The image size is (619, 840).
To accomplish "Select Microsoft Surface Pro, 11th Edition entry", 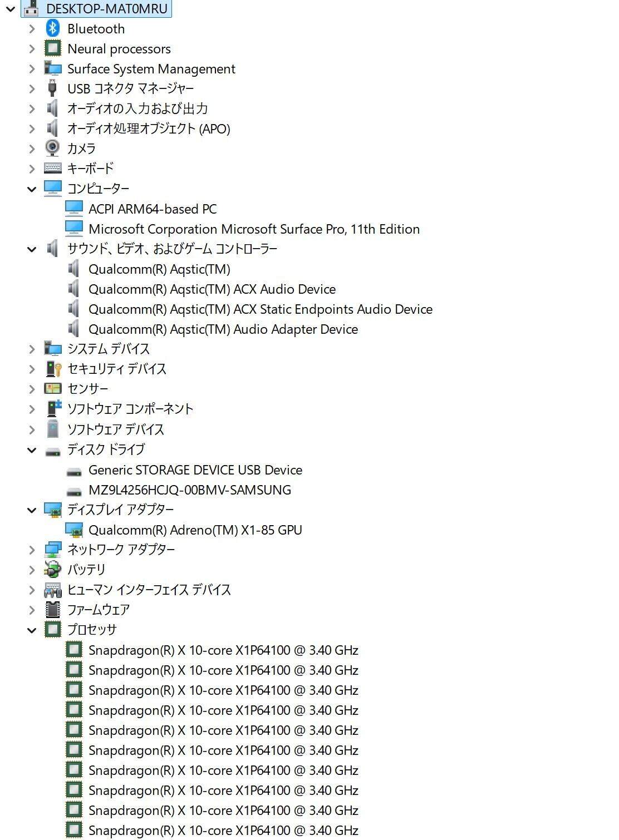I will [254, 229].
